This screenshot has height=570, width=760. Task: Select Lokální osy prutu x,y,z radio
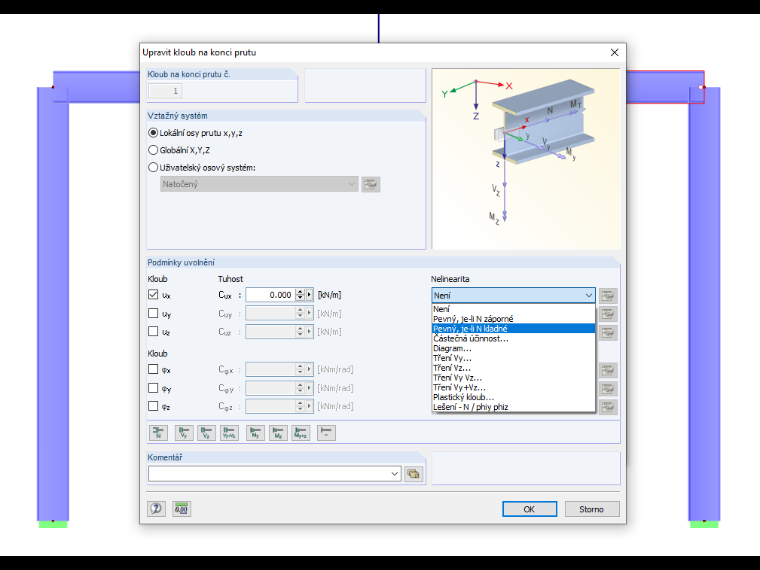[153, 132]
